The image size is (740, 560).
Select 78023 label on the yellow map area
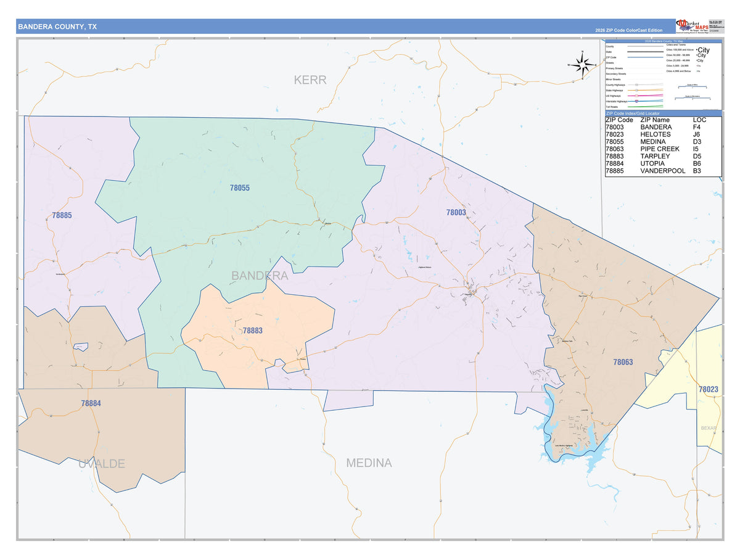[x=709, y=389]
